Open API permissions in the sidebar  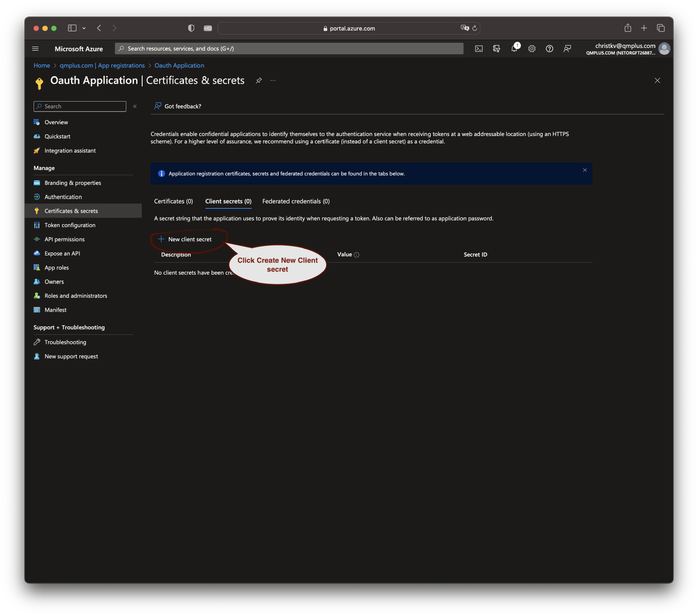click(x=65, y=239)
